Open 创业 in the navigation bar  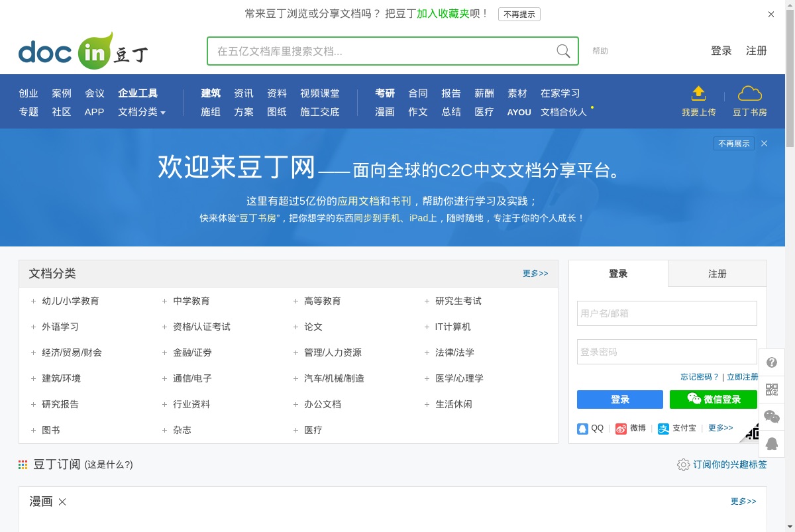(x=28, y=93)
